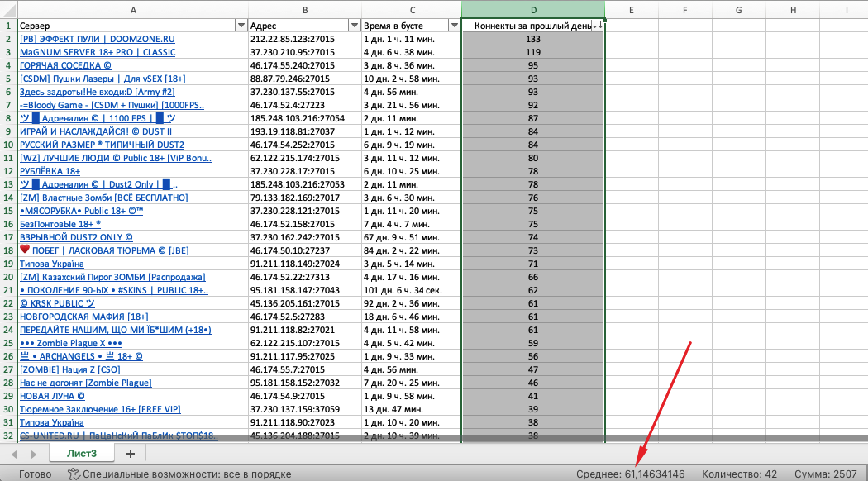Open link Тюремное Заключение 16+ [FREE VIP]
The width and height of the screenshot is (868, 481).
pos(100,409)
